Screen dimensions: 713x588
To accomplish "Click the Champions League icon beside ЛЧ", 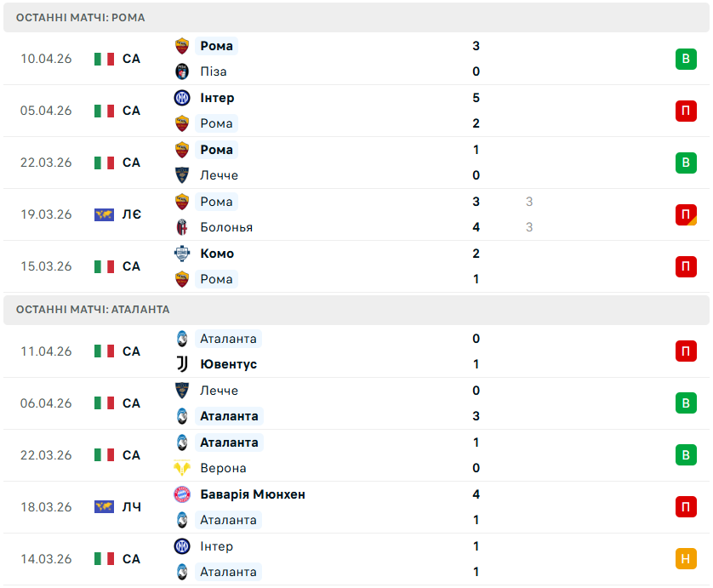I will coord(104,507).
